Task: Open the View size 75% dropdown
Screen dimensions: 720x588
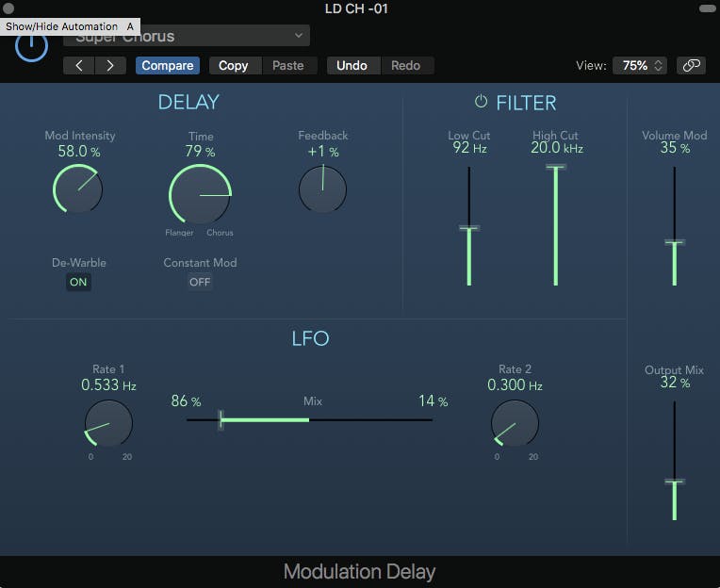Action: click(x=639, y=65)
